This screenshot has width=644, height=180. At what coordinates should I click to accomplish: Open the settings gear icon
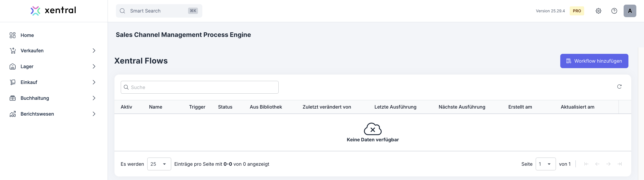[x=598, y=11]
